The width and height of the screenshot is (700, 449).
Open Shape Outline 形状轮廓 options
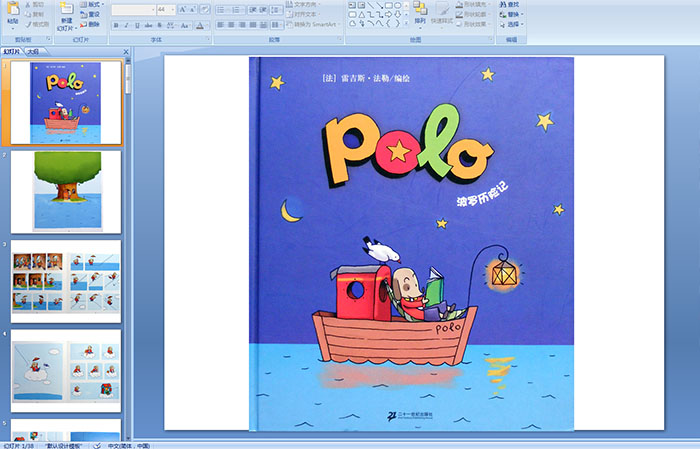[x=474, y=14]
